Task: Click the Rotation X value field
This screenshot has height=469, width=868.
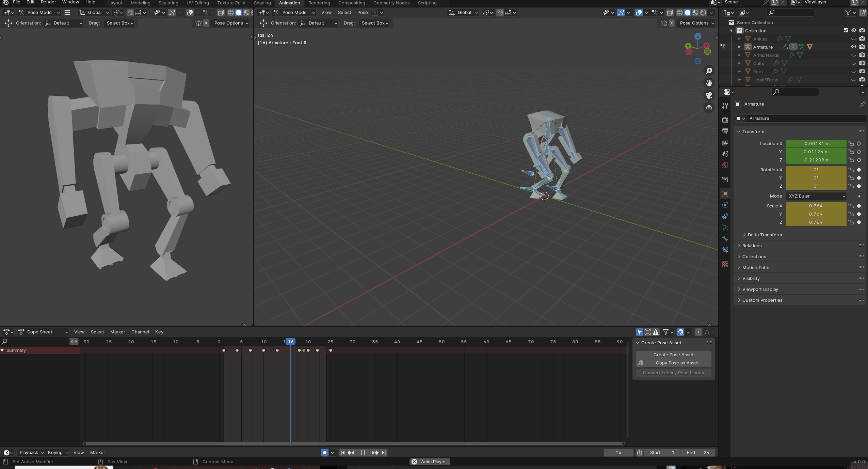Action: coord(816,170)
